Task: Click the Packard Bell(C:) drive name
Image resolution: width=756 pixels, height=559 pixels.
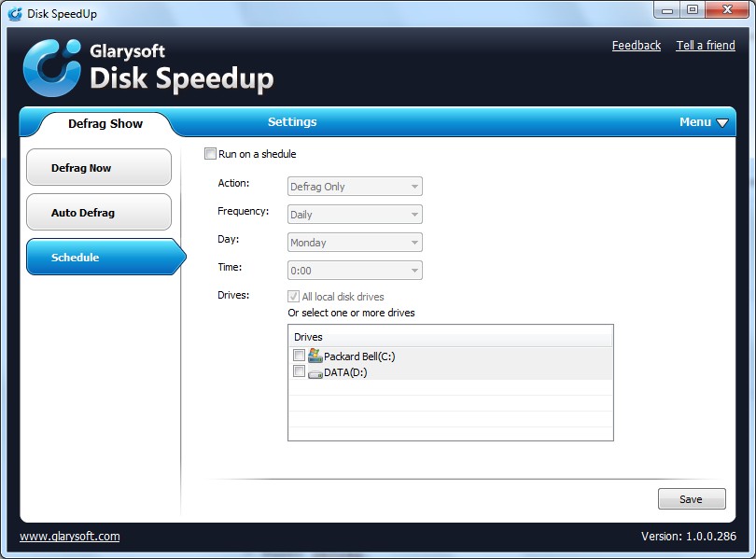Action: 359,356
